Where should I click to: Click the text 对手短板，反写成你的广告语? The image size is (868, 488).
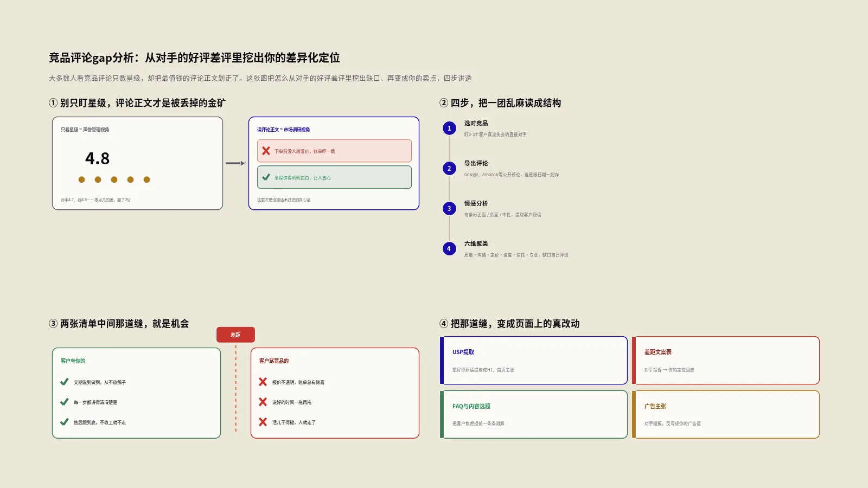[x=673, y=423]
